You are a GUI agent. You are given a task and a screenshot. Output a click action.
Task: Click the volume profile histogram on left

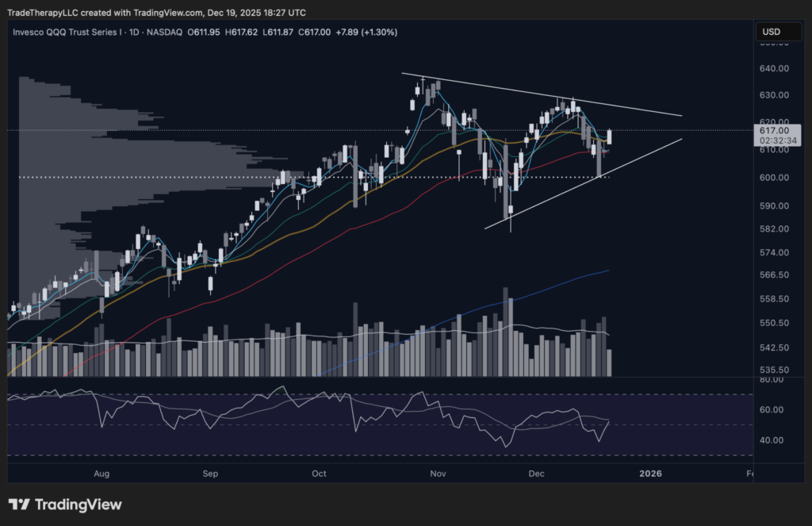point(119,151)
